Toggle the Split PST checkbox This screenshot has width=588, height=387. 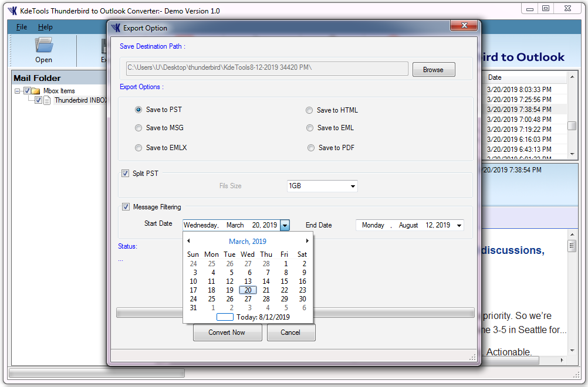125,174
